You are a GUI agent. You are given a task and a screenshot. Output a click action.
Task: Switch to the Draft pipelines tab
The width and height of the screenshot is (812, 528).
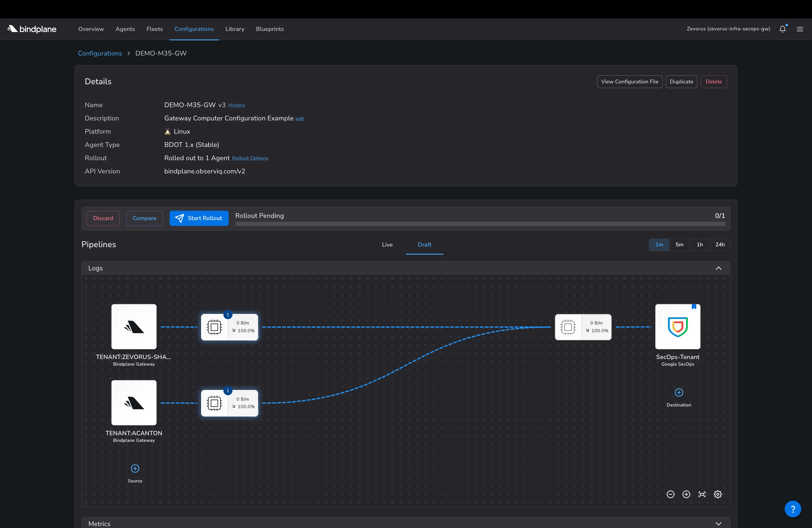tap(425, 245)
